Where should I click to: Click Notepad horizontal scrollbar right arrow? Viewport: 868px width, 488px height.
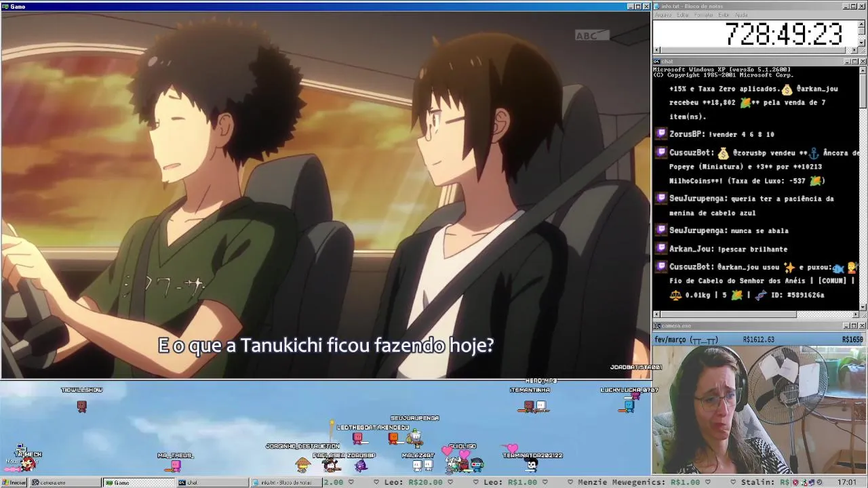(x=854, y=50)
